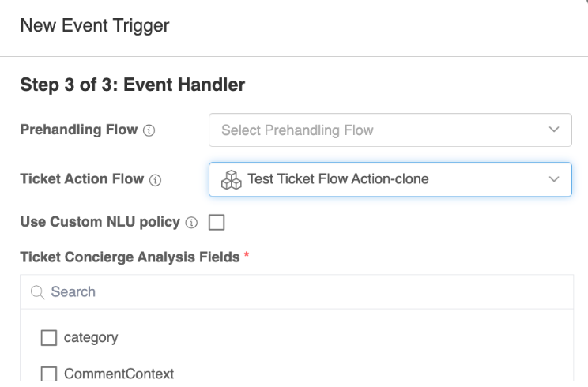Enable the Use Custom NLU policy checkbox
The image size is (588, 387).
[217, 222]
